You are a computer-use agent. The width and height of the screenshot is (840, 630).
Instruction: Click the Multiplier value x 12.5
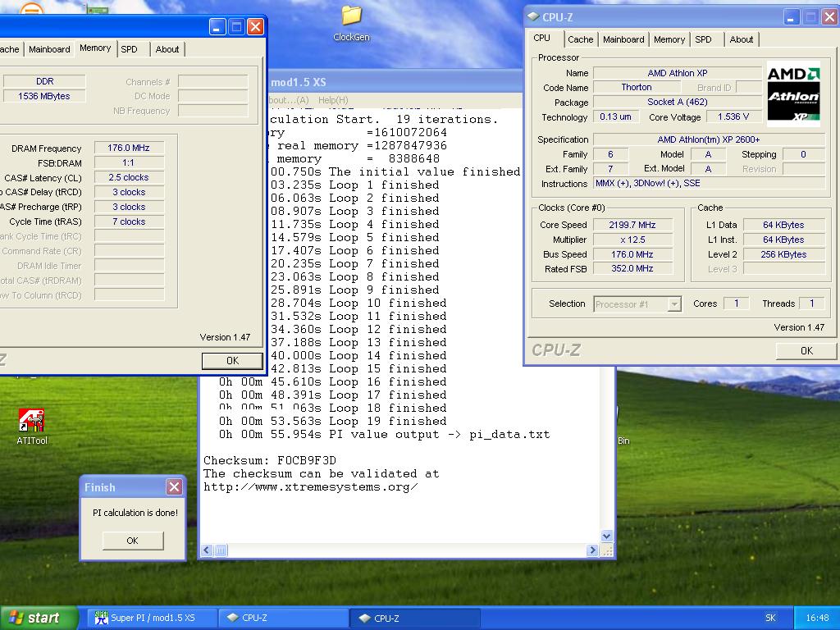632,240
